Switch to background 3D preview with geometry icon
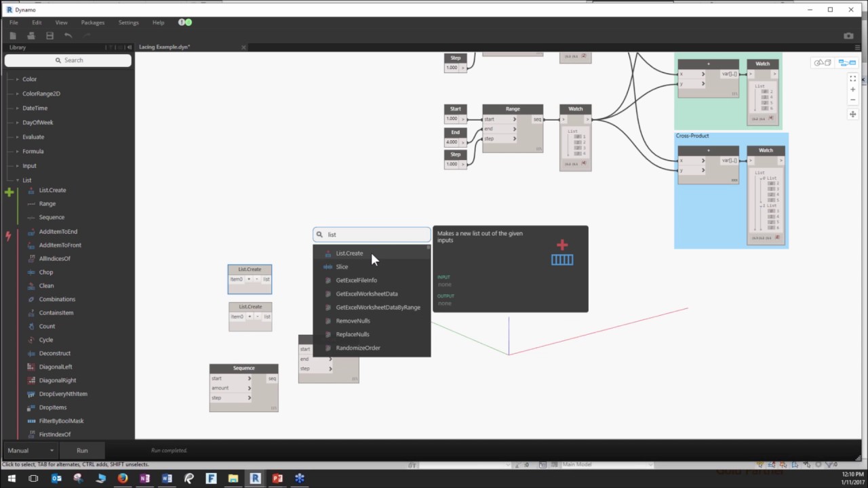This screenshot has width=868, height=488. [823, 62]
